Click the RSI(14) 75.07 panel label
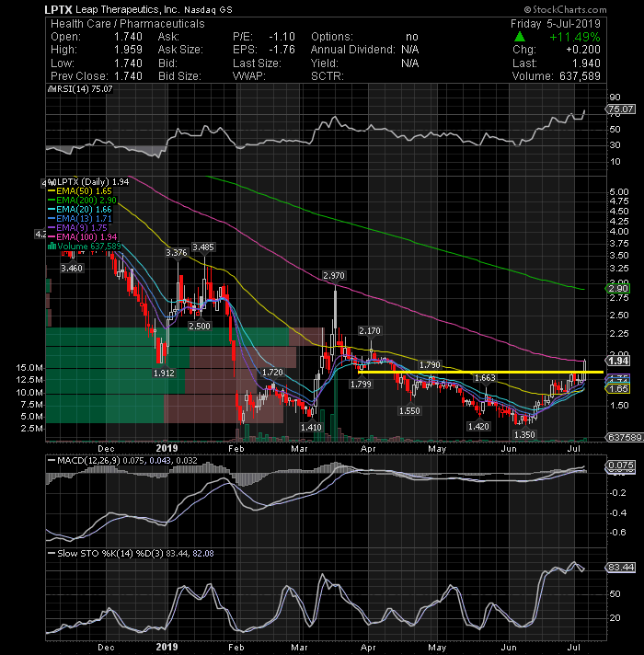The image size is (644, 655). point(85,89)
